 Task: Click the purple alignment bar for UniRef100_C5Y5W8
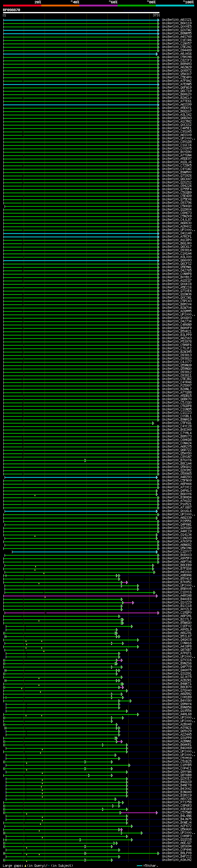tap(139, 813)
